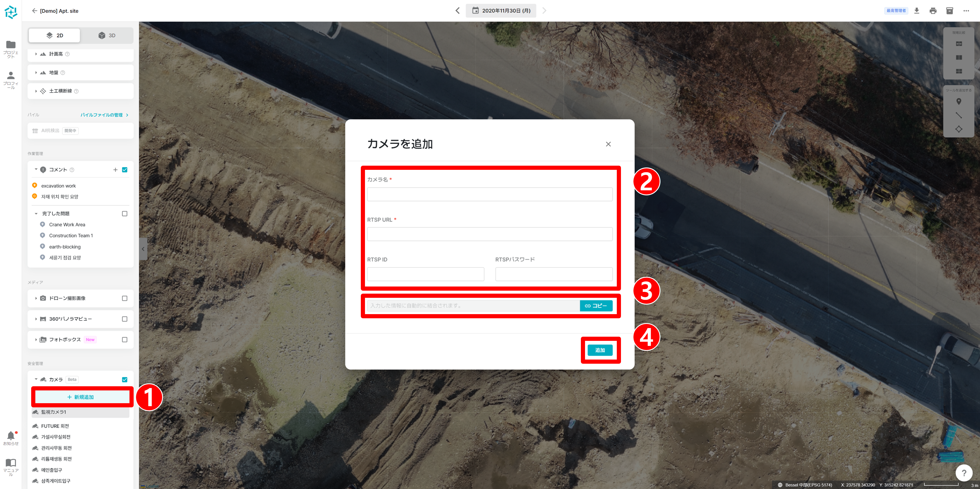Click the お知らせ notification bell icon
Viewport: 980px width, 489px height.
[x=10, y=435]
